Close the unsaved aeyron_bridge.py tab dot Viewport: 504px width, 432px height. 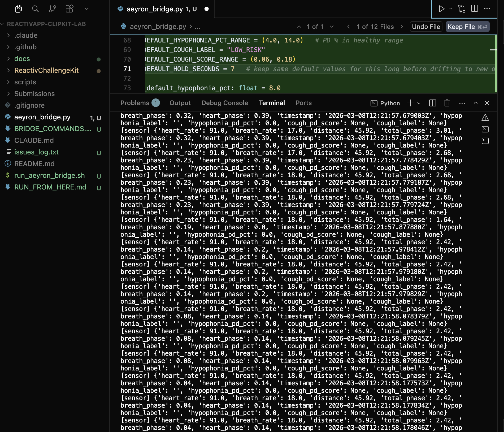pos(207,9)
